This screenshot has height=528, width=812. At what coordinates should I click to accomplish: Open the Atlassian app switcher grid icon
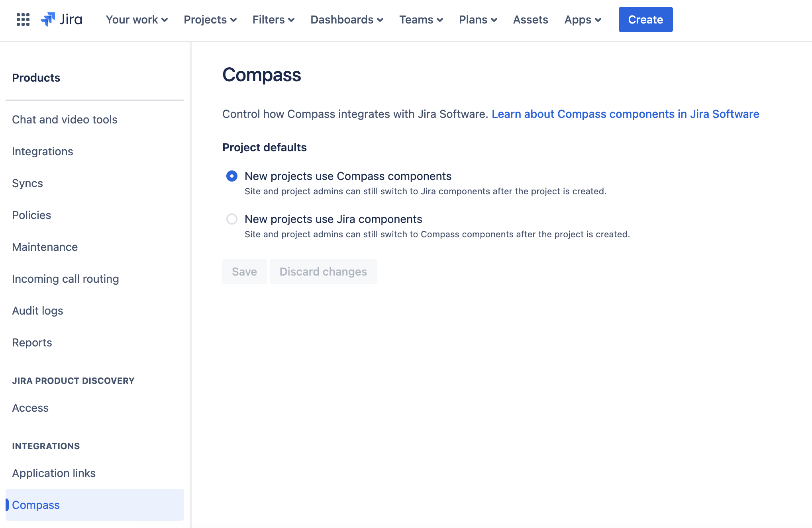point(23,20)
